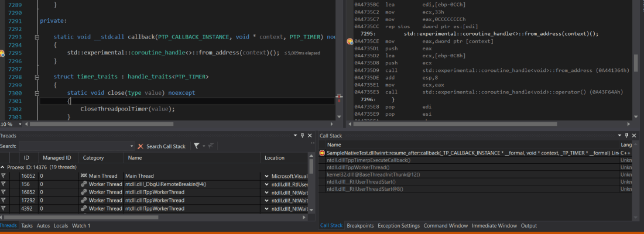
Task: Pin the Threads panel with auto-hide pushpin
Action: click(302, 135)
